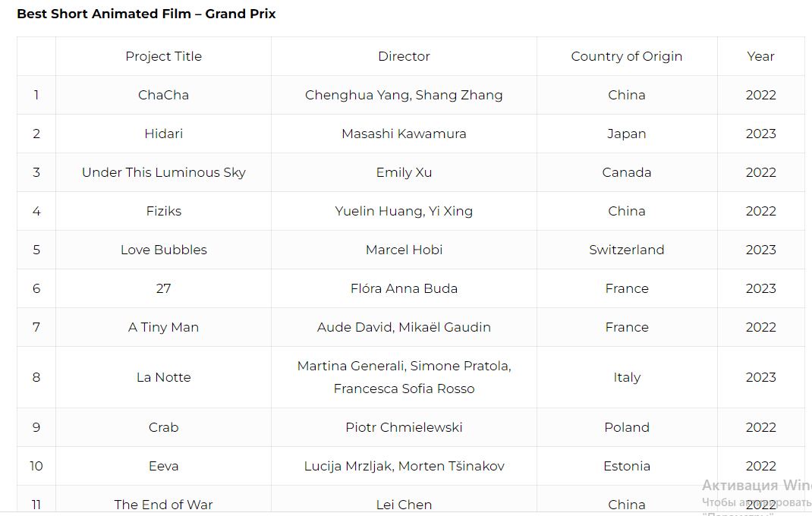Click the Estonia country cell

point(626,466)
